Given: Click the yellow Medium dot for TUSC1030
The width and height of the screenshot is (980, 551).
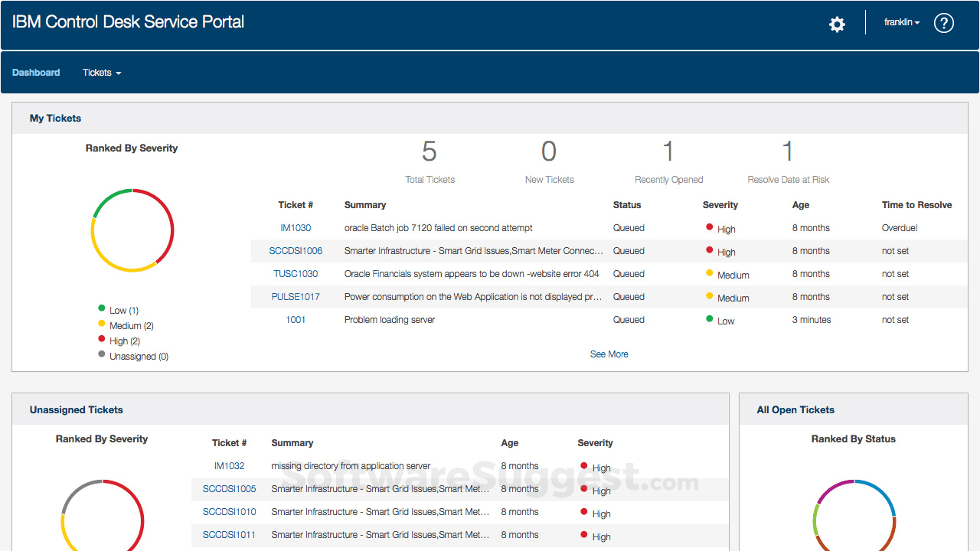Looking at the screenshot, I should (709, 272).
